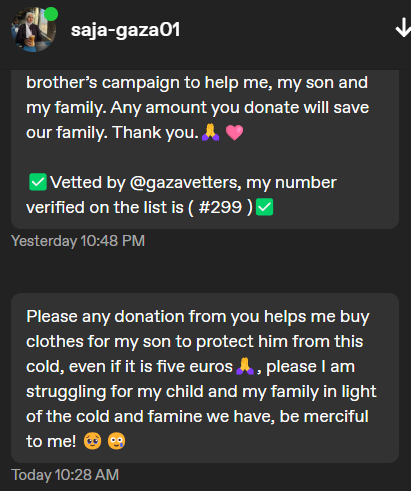Click the green online status dot
The image size is (411, 491).
[51, 14]
